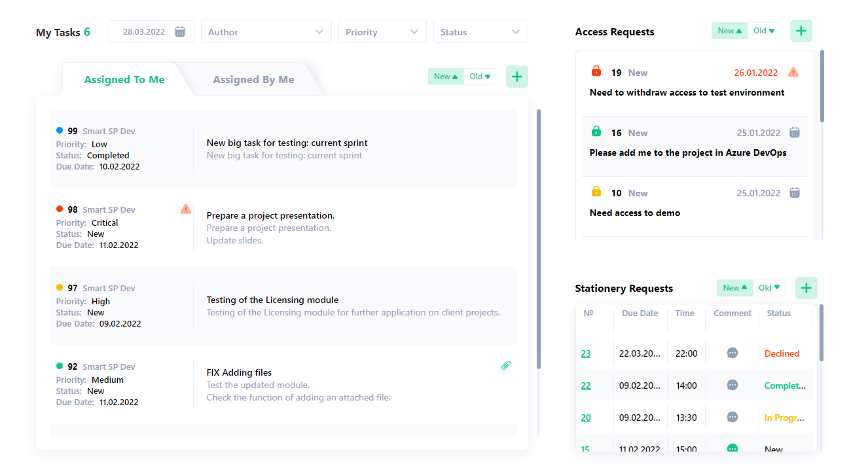Switch to the Assigned By Me tab
868x464 pixels.
tap(253, 80)
